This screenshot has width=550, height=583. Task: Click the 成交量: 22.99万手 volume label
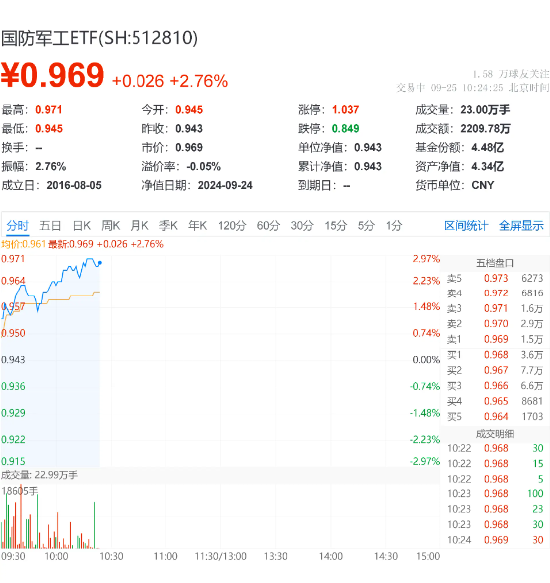[x=39, y=475]
